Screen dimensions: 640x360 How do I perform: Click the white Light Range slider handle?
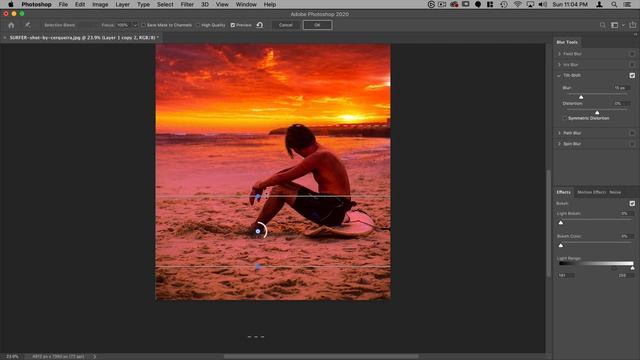pos(633,268)
